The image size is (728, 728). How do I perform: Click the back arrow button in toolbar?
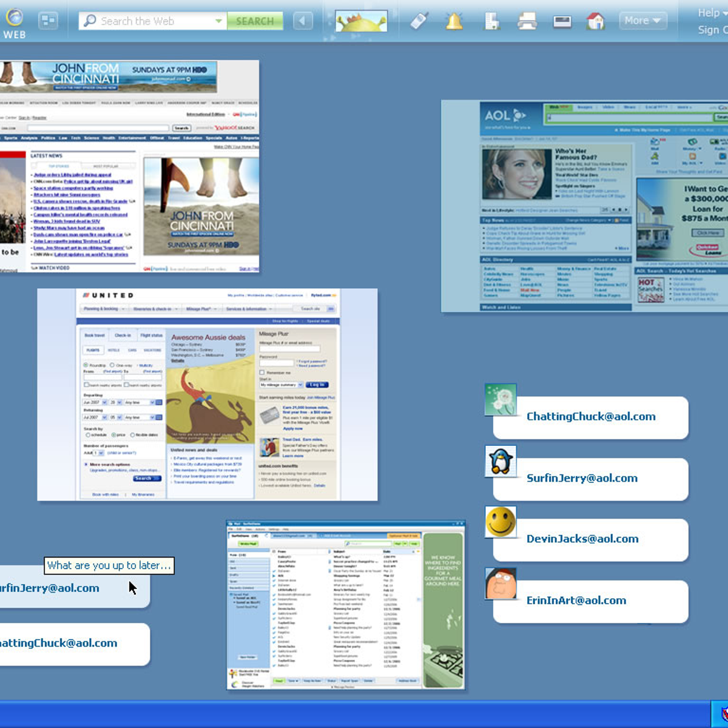[x=303, y=21]
